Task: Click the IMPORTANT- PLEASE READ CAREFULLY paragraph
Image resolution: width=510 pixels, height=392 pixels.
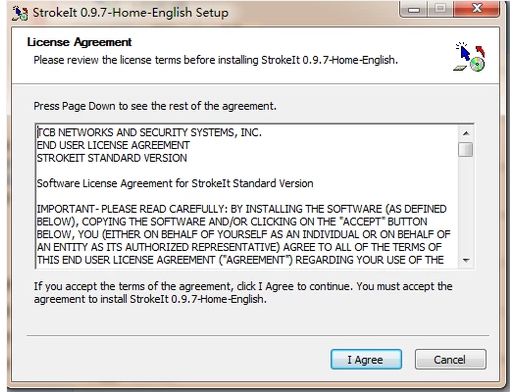Action: coord(243,234)
